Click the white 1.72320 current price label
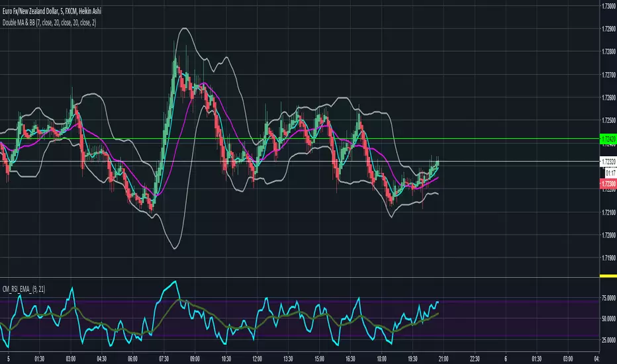The image size is (617, 364). pyautogui.click(x=606, y=161)
